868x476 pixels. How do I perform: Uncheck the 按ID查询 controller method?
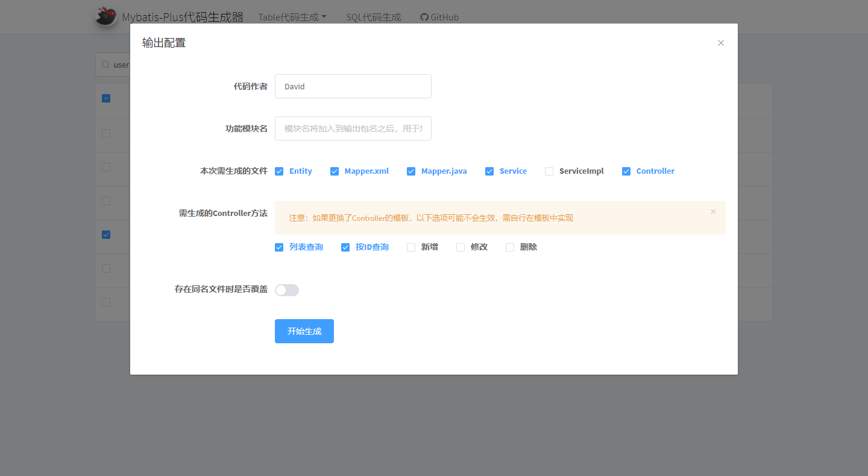345,247
